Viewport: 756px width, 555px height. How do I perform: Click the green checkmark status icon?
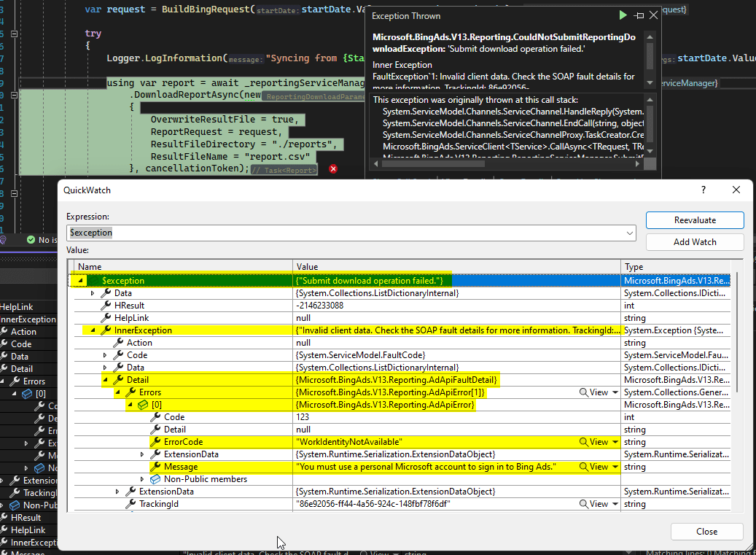(30, 239)
